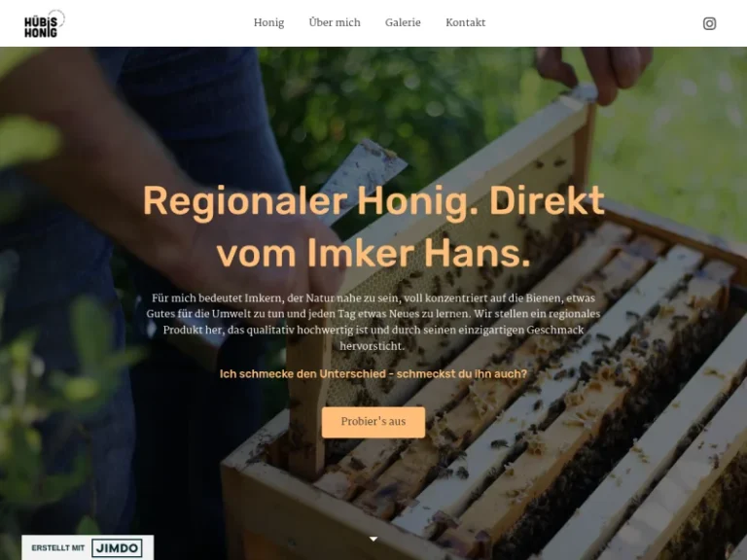Go to the Über mich page
This screenshot has height=560, width=747.
pos(335,22)
